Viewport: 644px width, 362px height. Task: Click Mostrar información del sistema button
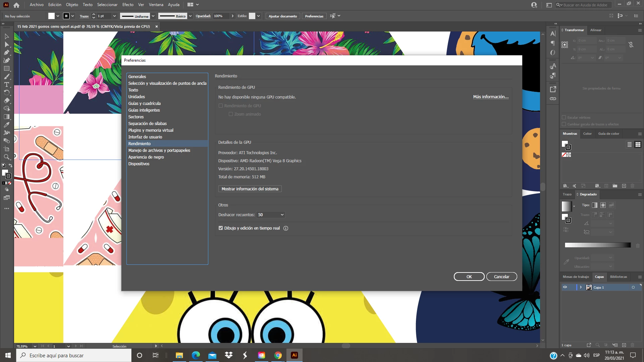[250, 189]
